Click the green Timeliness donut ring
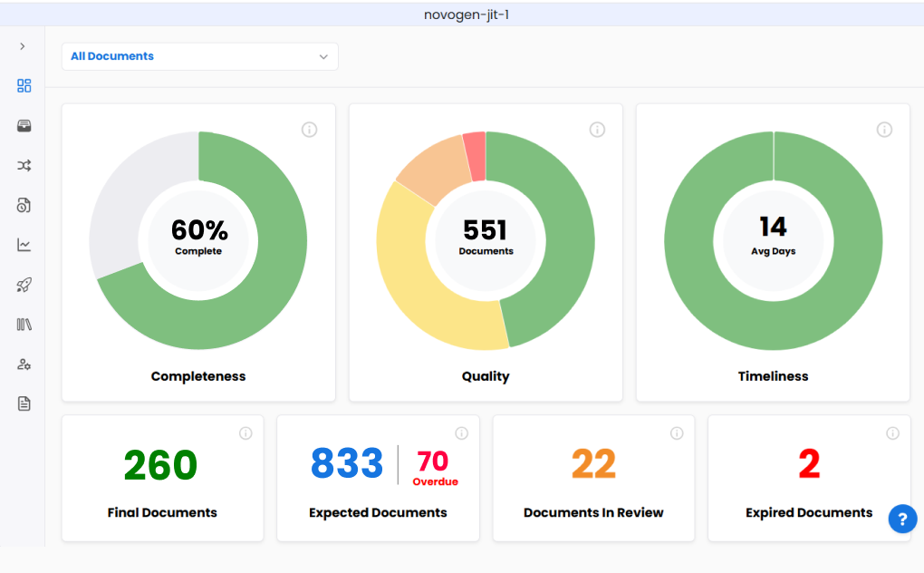 pos(773,325)
